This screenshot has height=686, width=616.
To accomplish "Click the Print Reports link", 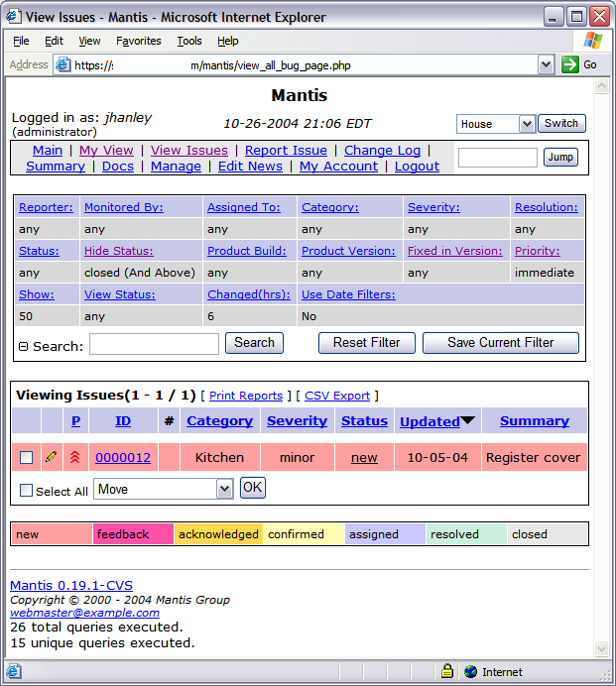I will pos(246,396).
